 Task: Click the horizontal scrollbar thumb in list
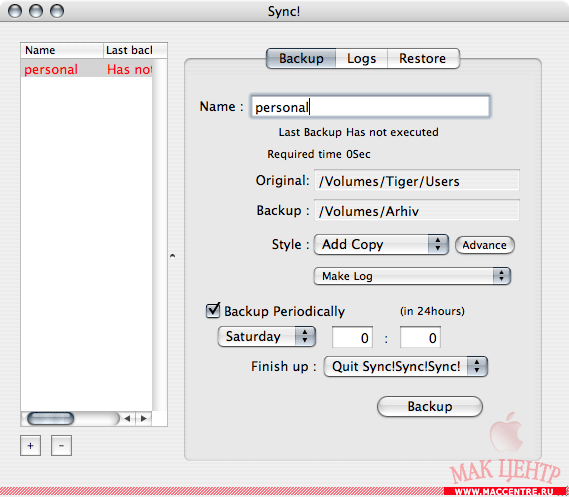[50, 419]
